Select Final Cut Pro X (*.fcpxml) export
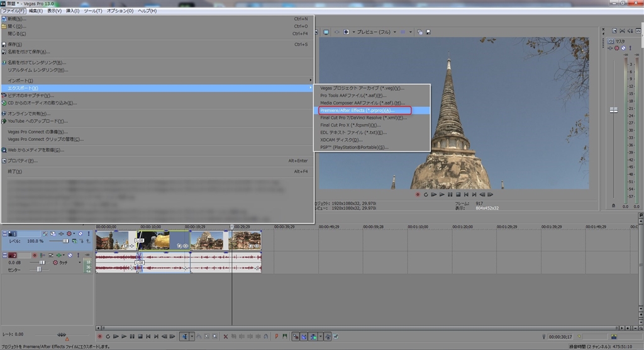Viewport: 644px width, 350px height. coord(350,125)
